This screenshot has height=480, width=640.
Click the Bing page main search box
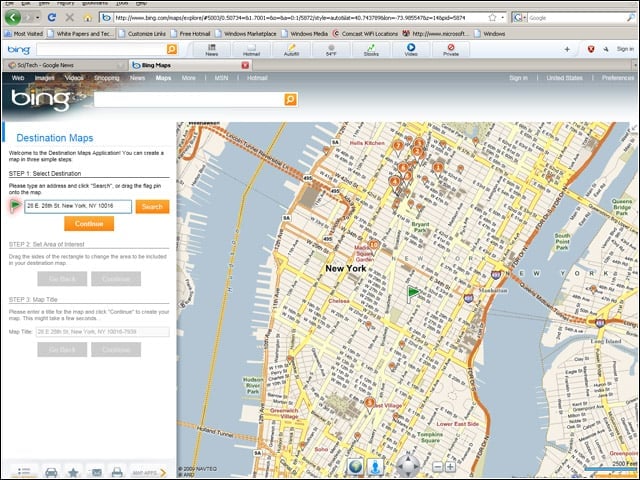point(189,99)
